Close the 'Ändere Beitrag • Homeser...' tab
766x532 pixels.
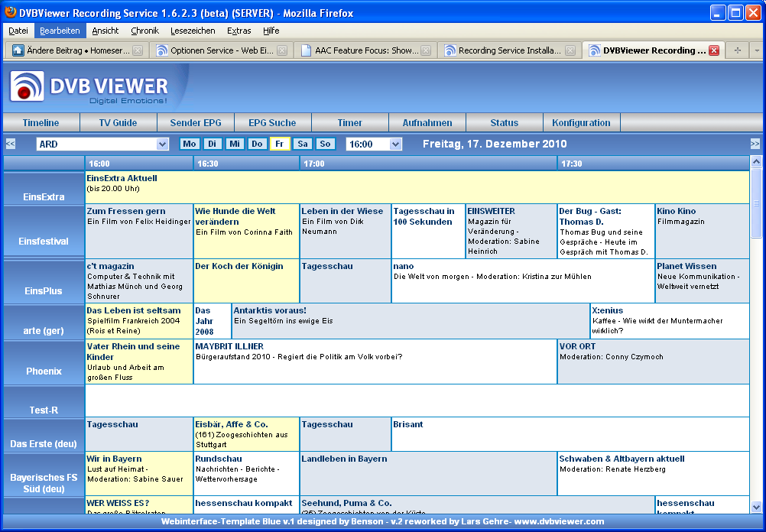pos(138,50)
